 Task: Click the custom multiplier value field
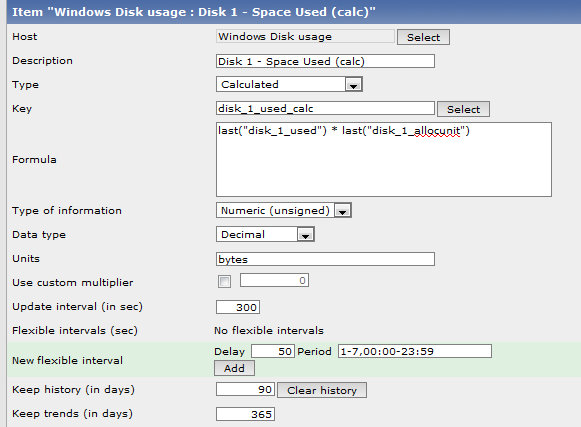(274, 281)
